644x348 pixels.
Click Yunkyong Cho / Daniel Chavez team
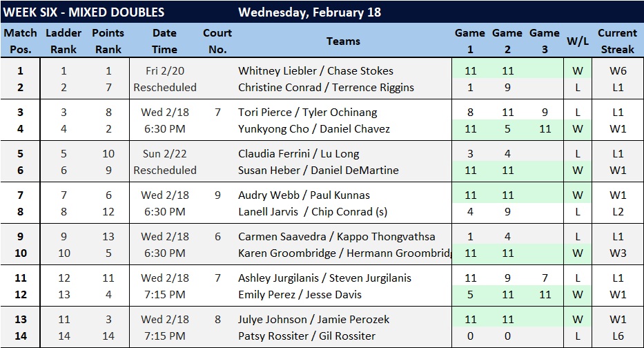[x=314, y=128]
